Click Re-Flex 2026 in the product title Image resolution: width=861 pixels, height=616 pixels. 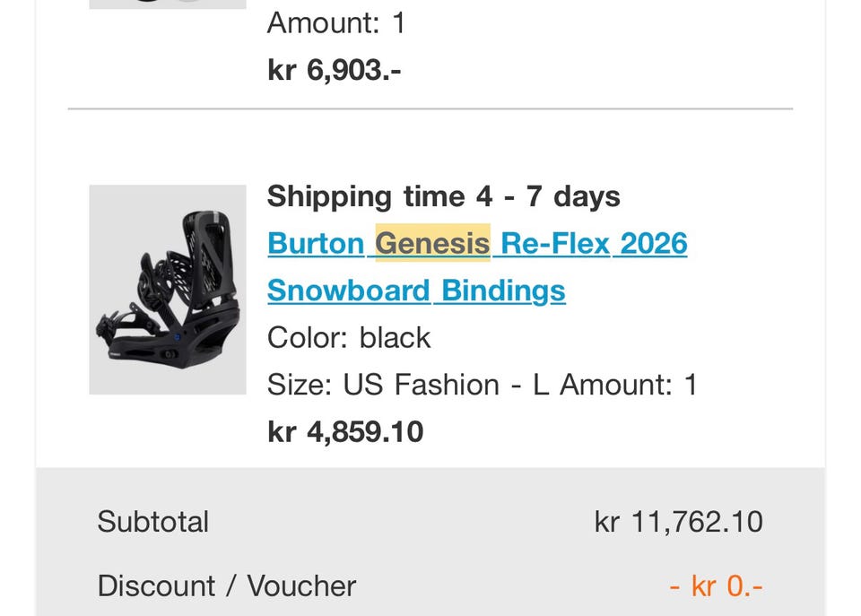tap(594, 244)
